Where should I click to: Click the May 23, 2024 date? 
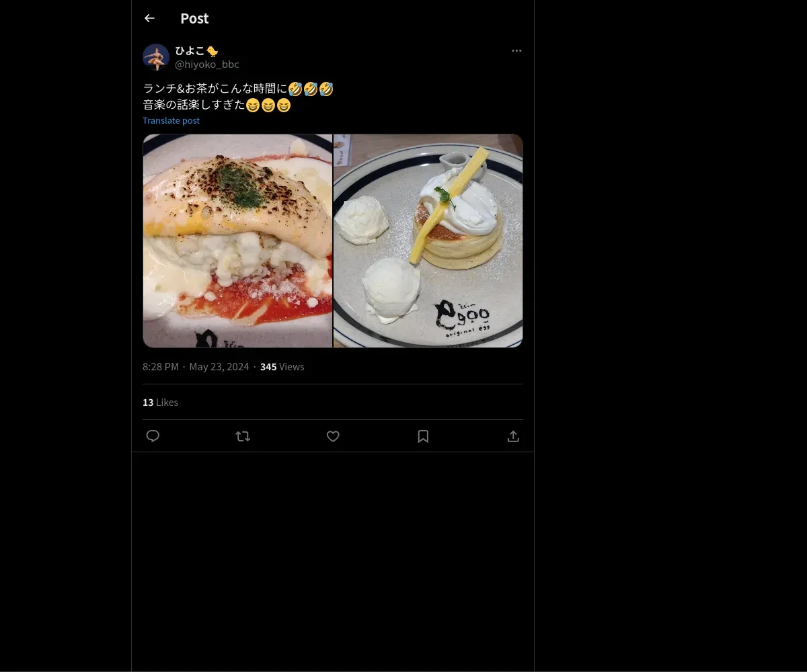click(x=219, y=366)
